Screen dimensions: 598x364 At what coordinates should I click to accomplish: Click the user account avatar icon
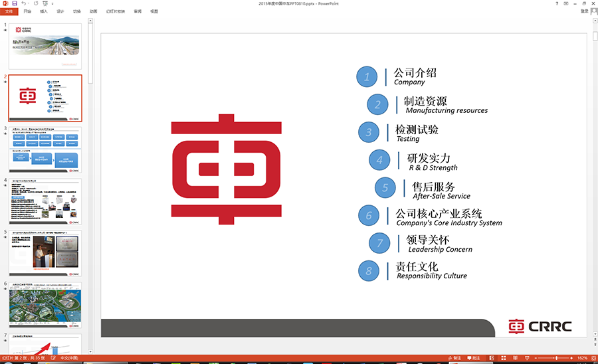click(594, 11)
